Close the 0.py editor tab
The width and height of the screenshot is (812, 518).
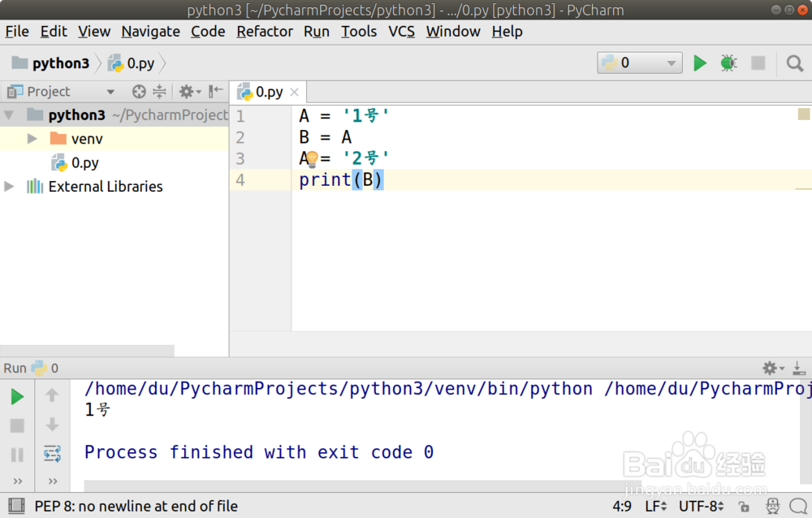(295, 93)
